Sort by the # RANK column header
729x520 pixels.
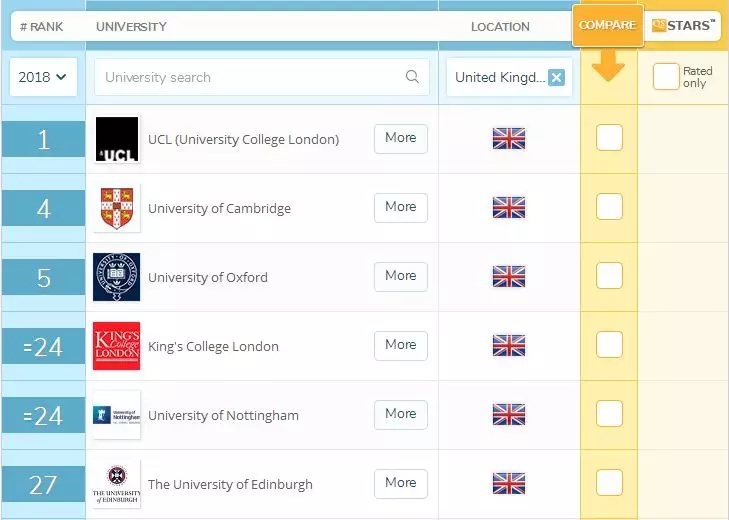[41, 27]
